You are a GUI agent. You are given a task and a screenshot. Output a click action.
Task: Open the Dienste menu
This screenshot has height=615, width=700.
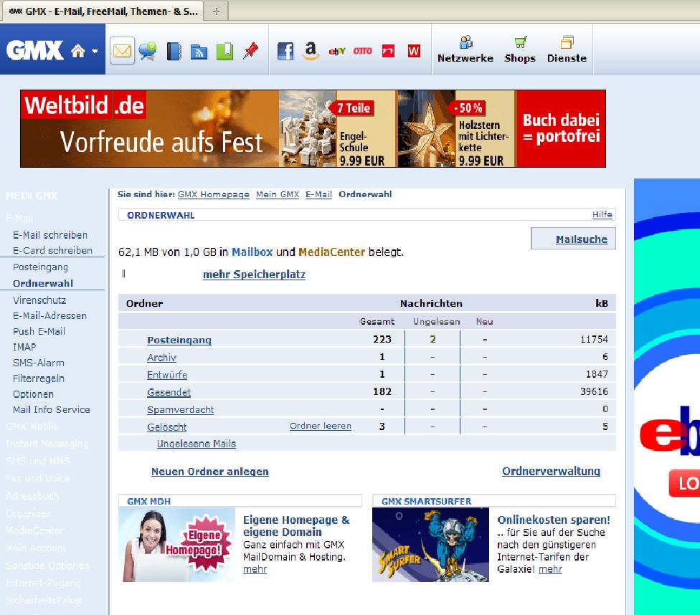(567, 49)
